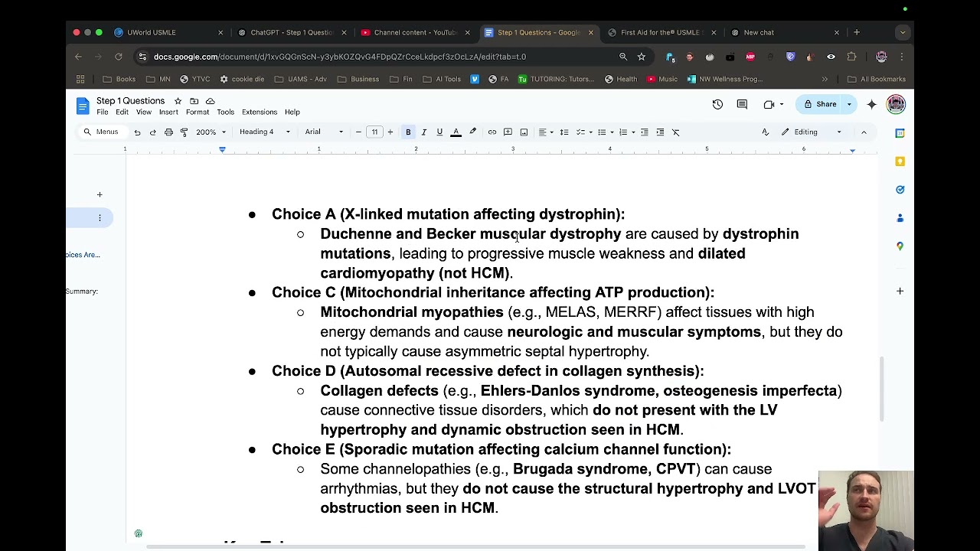Click the Docs home icon

pyautogui.click(x=83, y=106)
